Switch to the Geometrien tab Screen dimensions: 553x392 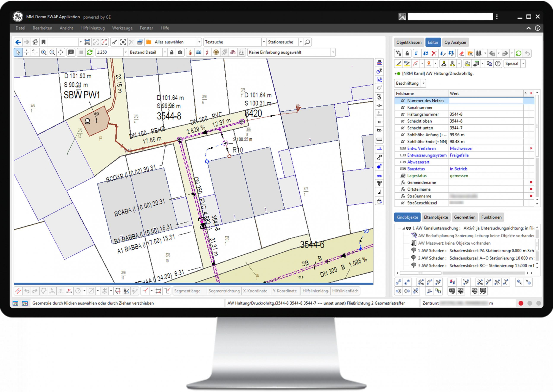[x=464, y=217]
